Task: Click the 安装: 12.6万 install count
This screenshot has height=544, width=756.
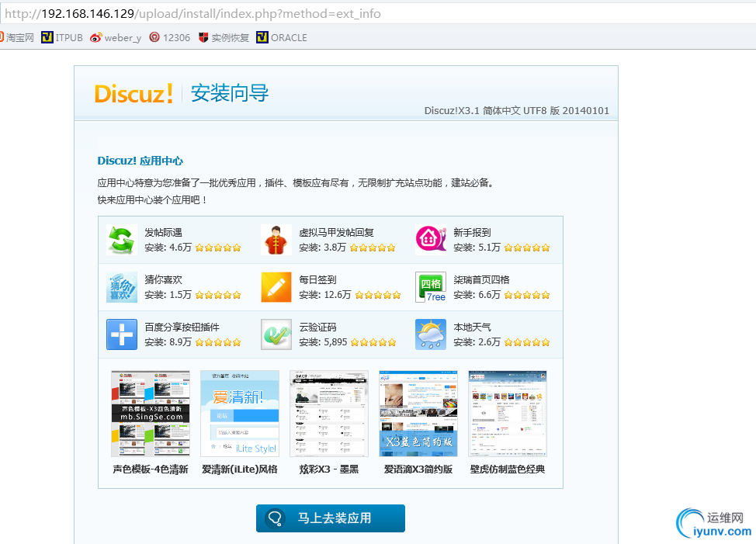Action: click(325, 295)
